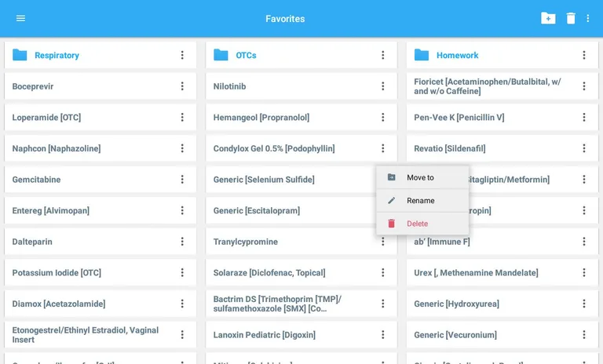Add a new folder from the header
This screenshot has height=364, width=603.
548,18
